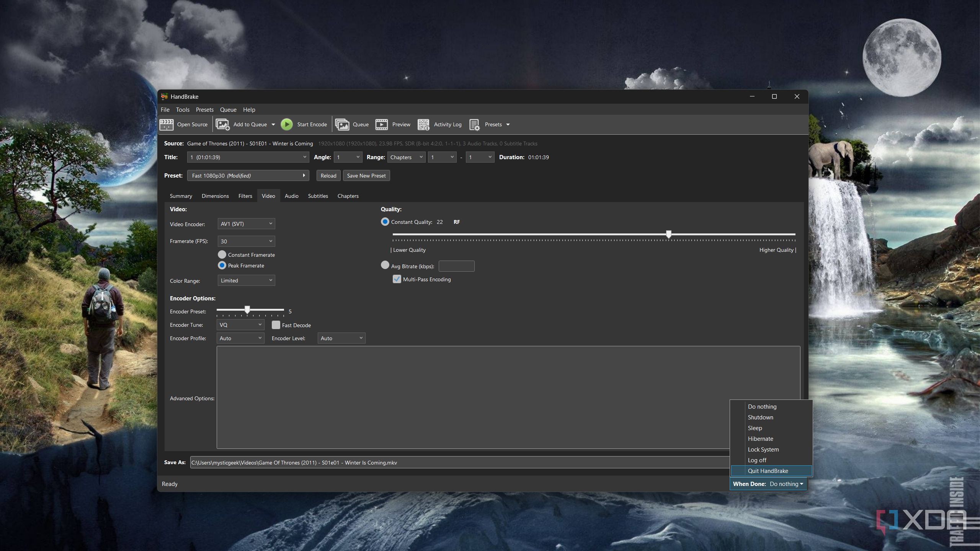980x551 pixels.
Task: Choose Log off in When Done menu
Action: point(771,460)
